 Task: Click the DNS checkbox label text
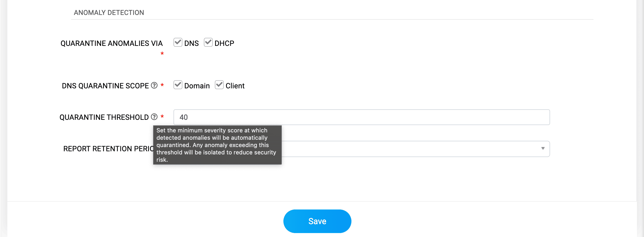click(192, 43)
